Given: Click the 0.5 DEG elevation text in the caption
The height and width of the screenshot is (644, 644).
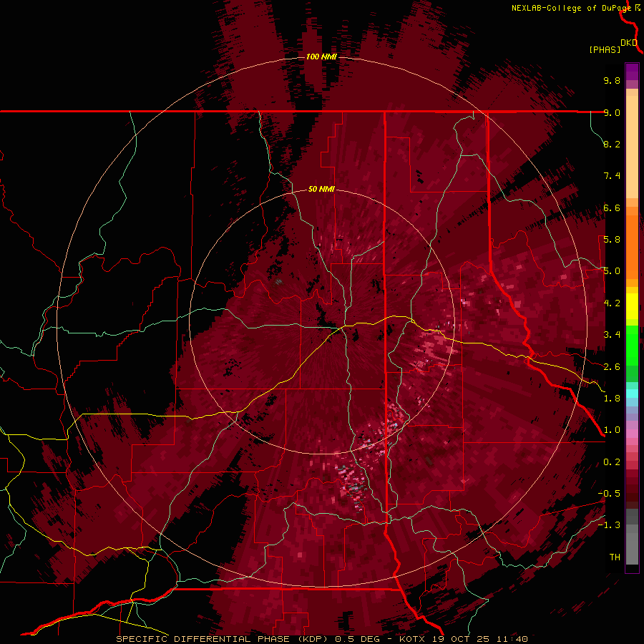Looking at the screenshot, I should click(358, 639).
